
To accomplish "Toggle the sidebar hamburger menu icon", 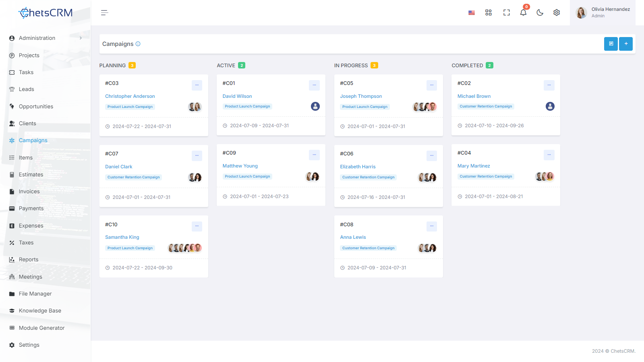I will 105,13.
